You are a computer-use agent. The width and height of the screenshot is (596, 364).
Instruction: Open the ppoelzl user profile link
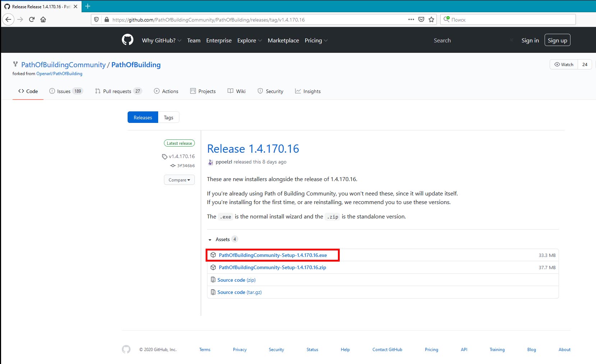point(224,162)
